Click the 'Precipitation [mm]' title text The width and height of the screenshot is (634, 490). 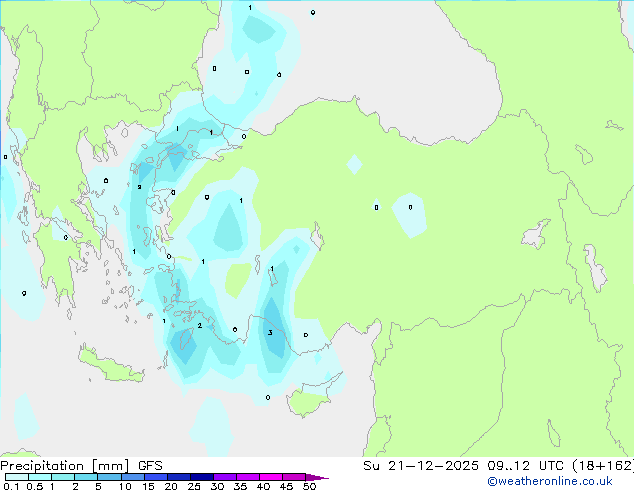[x=65, y=466]
